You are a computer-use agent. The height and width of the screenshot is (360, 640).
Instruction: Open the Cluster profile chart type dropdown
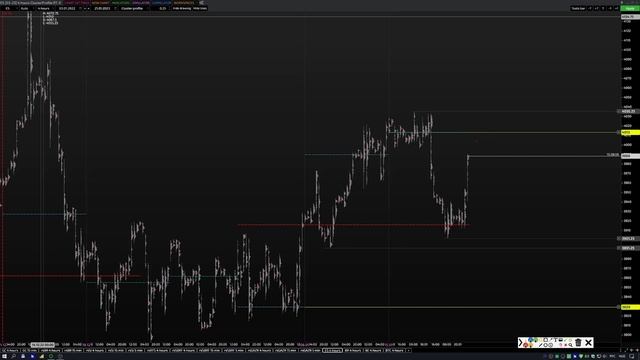(136, 8)
